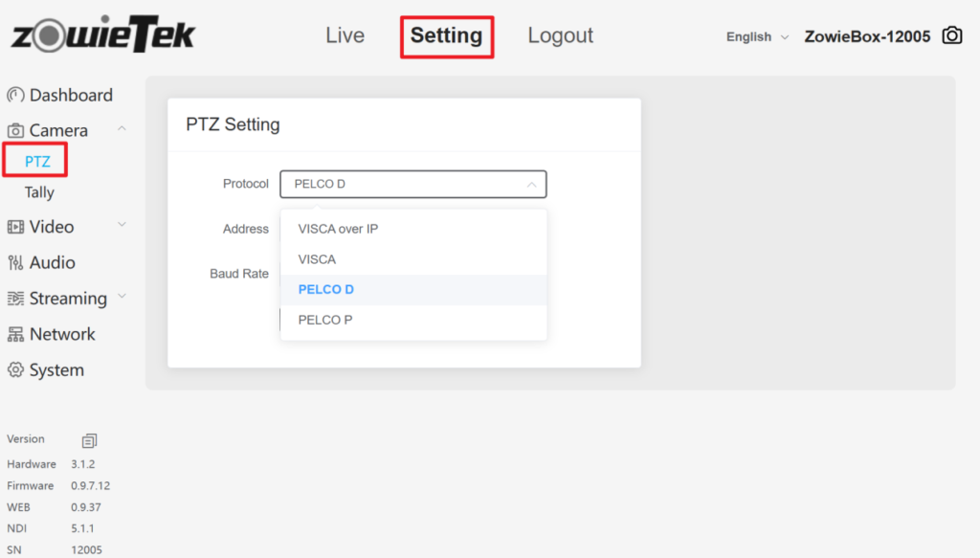The image size is (980, 558).
Task: Pick the VISCA protocol option
Action: click(x=317, y=259)
